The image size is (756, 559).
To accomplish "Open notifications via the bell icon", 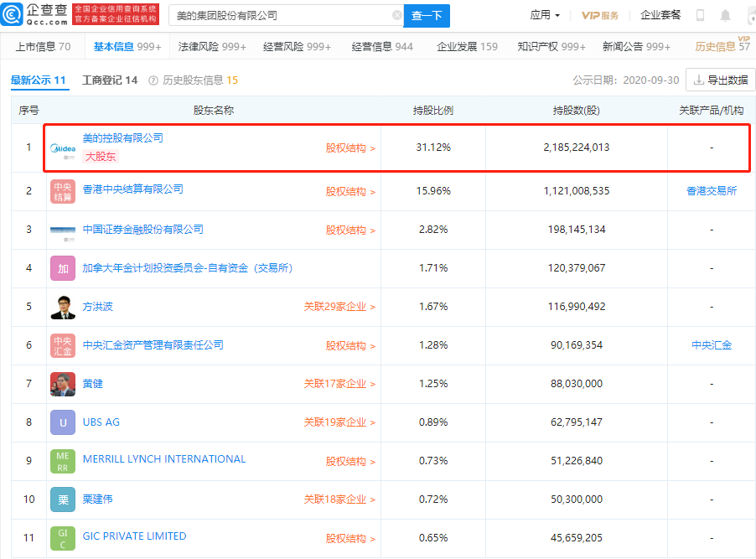I will pos(726,14).
